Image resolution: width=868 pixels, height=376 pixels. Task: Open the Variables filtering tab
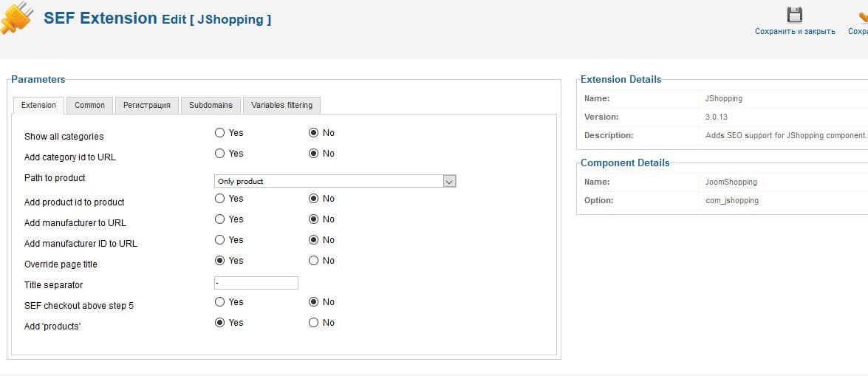pos(281,105)
